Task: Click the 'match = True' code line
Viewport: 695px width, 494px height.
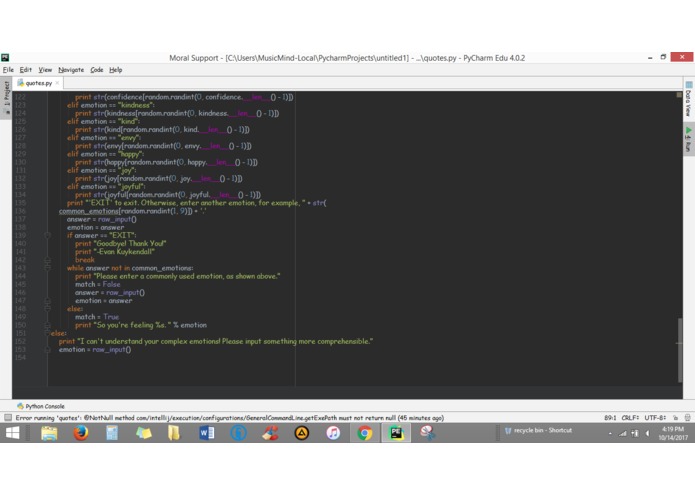Action: pos(97,317)
